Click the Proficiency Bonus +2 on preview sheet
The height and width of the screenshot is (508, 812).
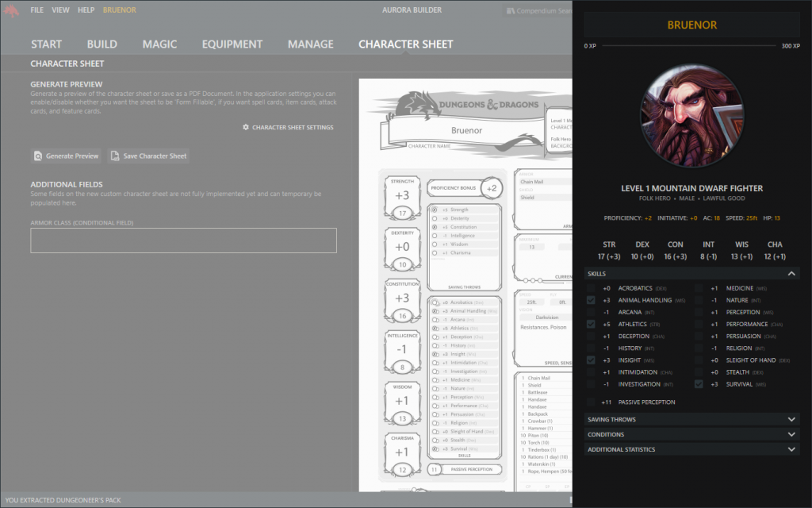(464, 188)
